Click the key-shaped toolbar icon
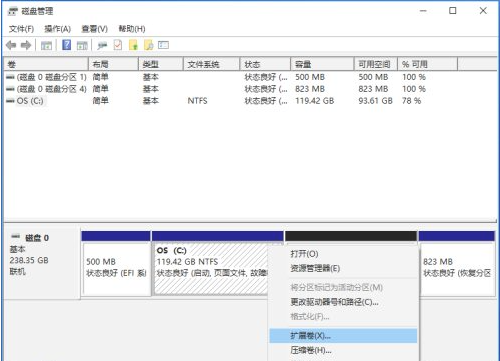Screen dimensions: 500x361 102,45
